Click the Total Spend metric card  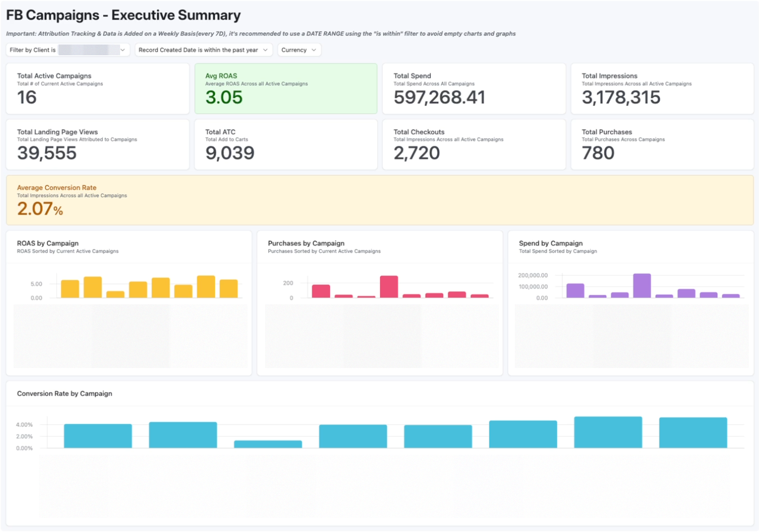(474, 89)
